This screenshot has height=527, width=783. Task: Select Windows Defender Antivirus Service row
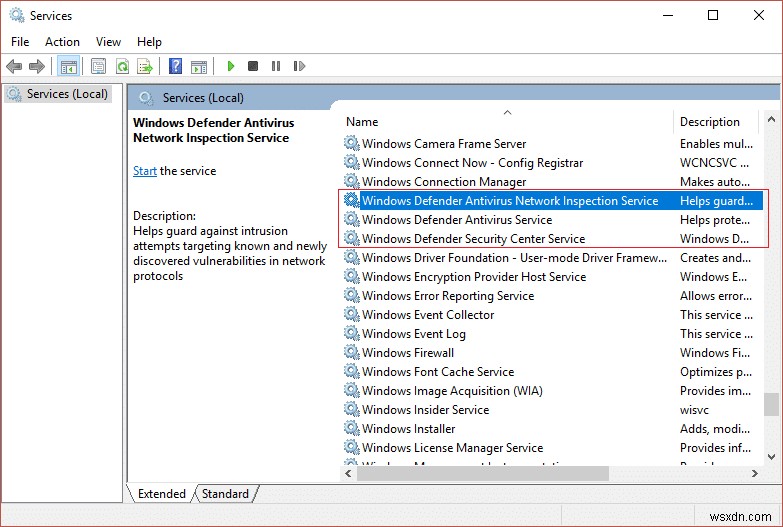pyautogui.click(x=552, y=219)
